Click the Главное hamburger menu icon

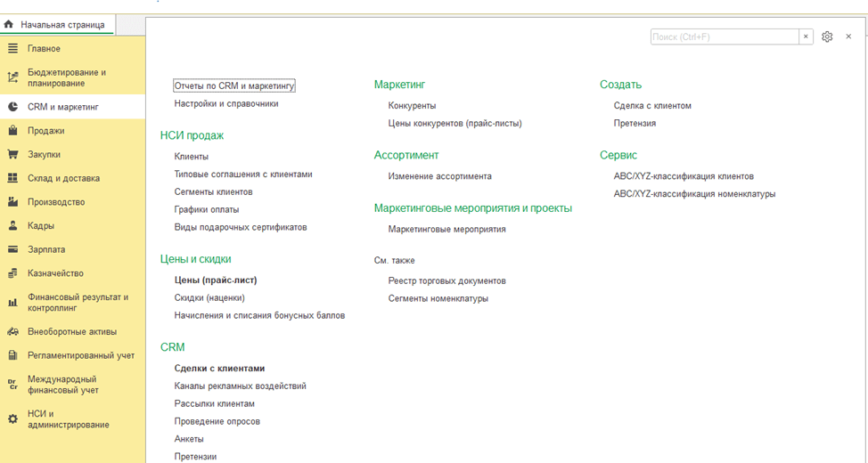pos(12,48)
